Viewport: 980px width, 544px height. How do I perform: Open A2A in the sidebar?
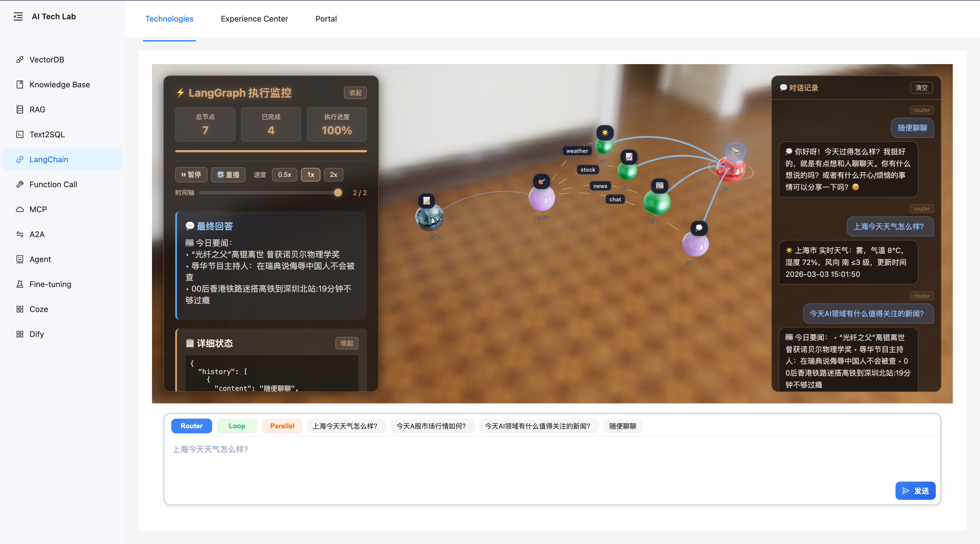click(62, 234)
